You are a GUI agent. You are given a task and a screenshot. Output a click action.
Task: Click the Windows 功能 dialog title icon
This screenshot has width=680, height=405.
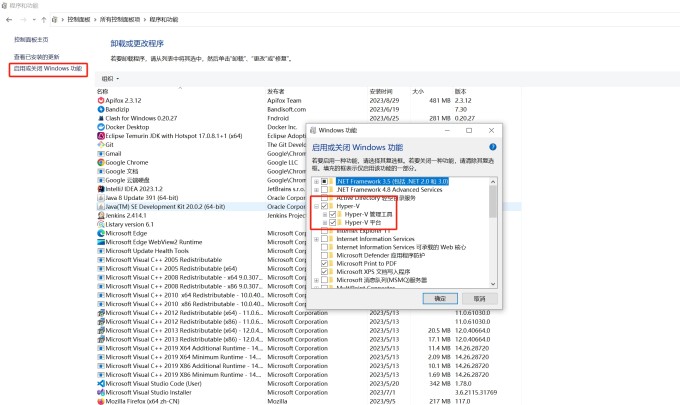pyautogui.click(x=313, y=130)
